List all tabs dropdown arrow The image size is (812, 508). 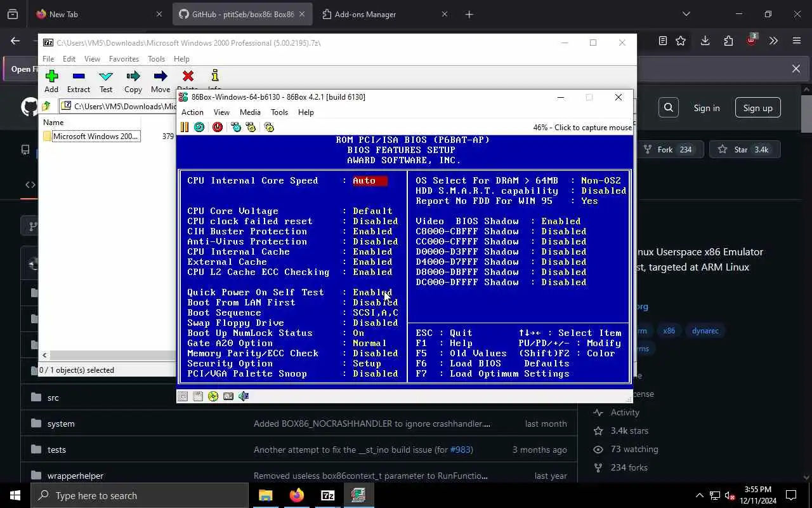tap(686, 14)
